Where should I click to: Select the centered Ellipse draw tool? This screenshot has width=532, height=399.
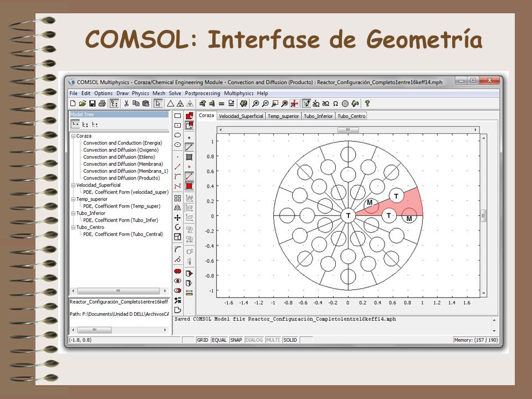click(177, 145)
